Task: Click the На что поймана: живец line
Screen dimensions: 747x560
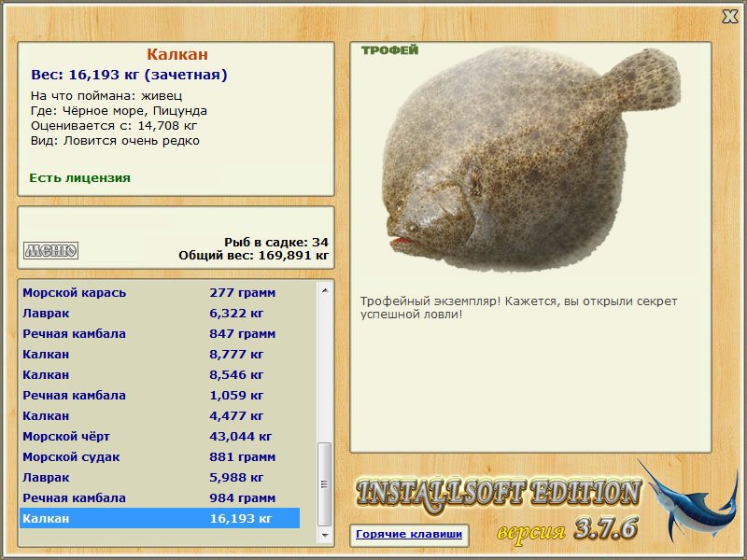Action: point(106,96)
